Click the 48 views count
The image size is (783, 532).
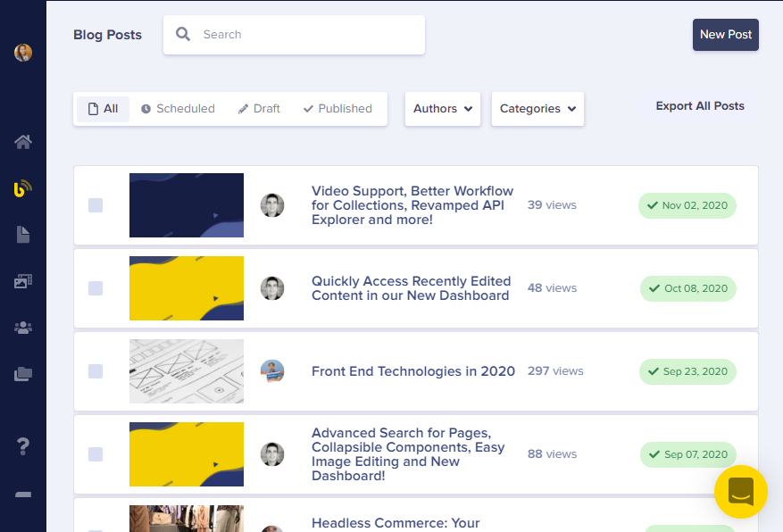point(552,288)
